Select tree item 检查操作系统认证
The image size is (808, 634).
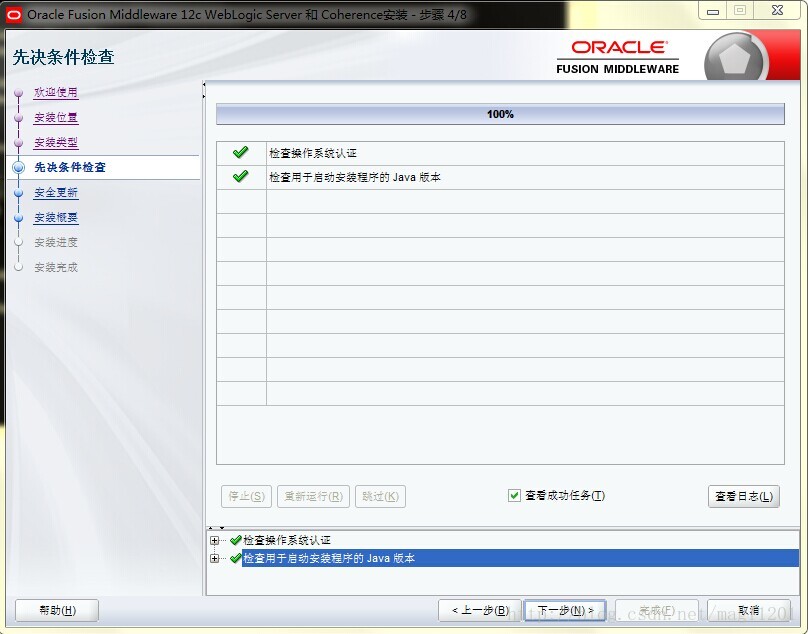(287, 540)
